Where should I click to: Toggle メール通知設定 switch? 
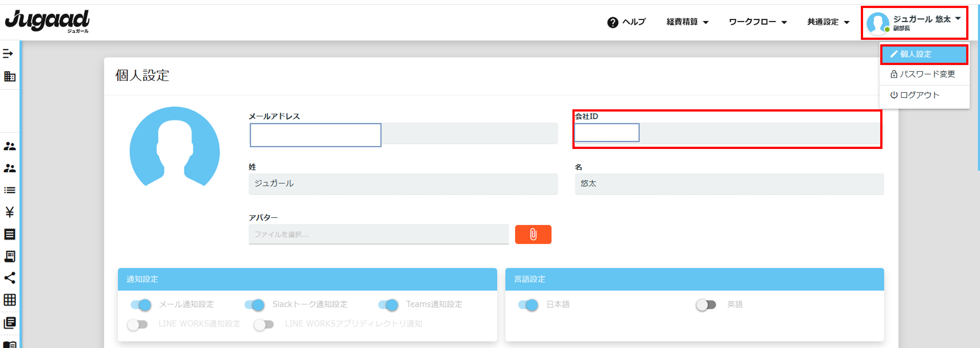(x=141, y=305)
